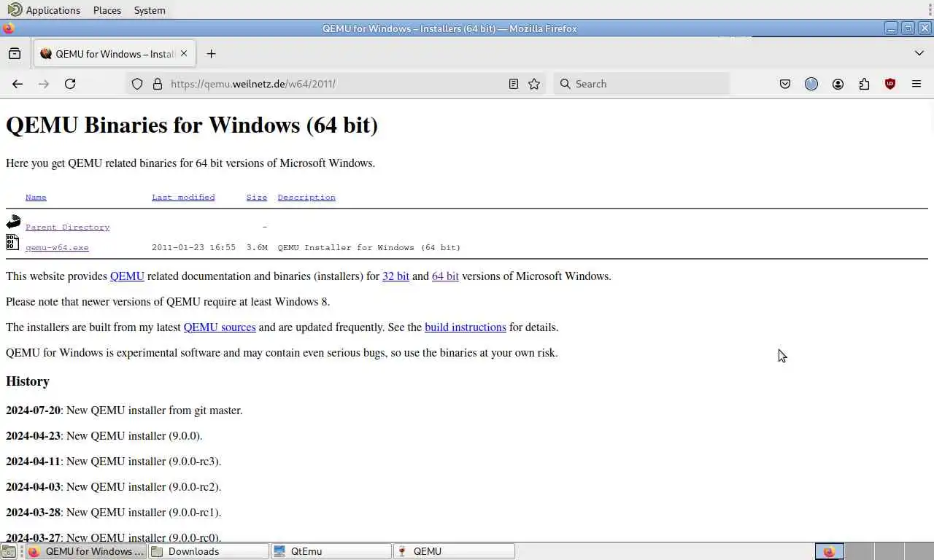This screenshot has height=560, width=934.
Task: Select the QEMU for Windows taskbar button
Action: coord(86,551)
